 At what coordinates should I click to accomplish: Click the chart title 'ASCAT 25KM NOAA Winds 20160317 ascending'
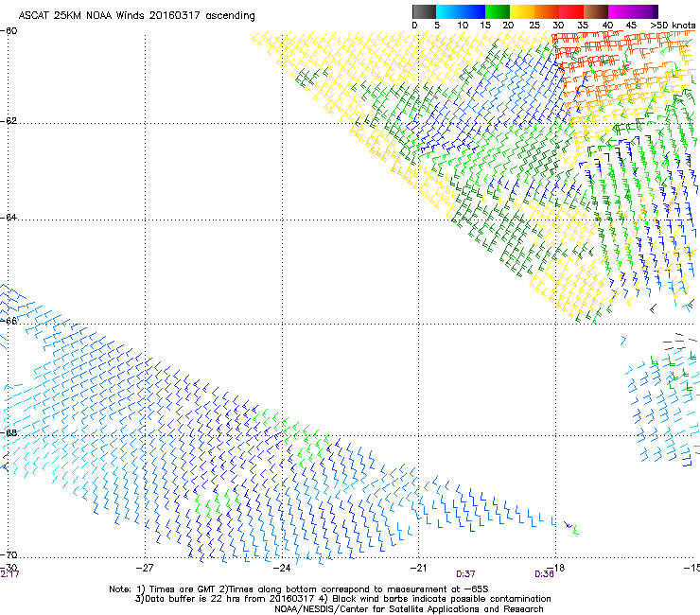136,16
